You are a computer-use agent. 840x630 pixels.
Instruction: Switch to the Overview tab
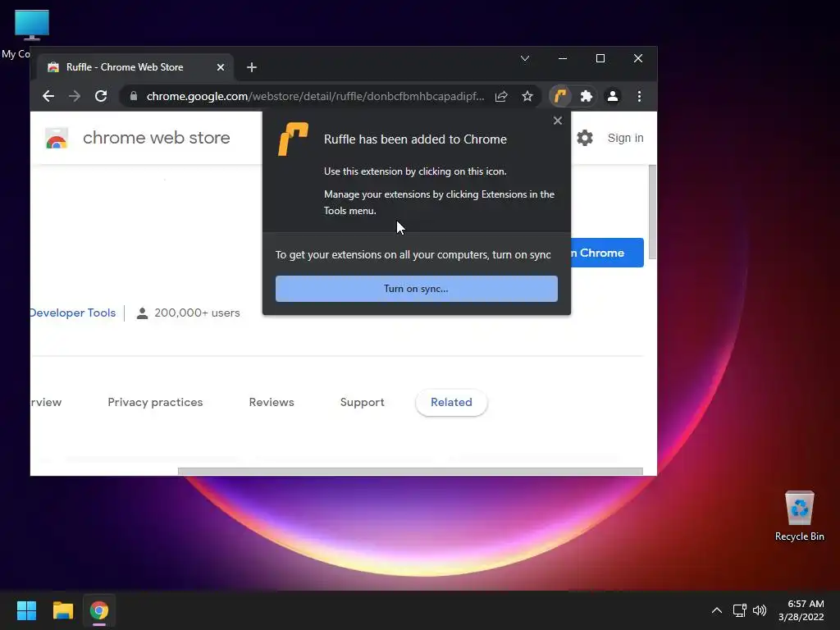tap(46, 402)
